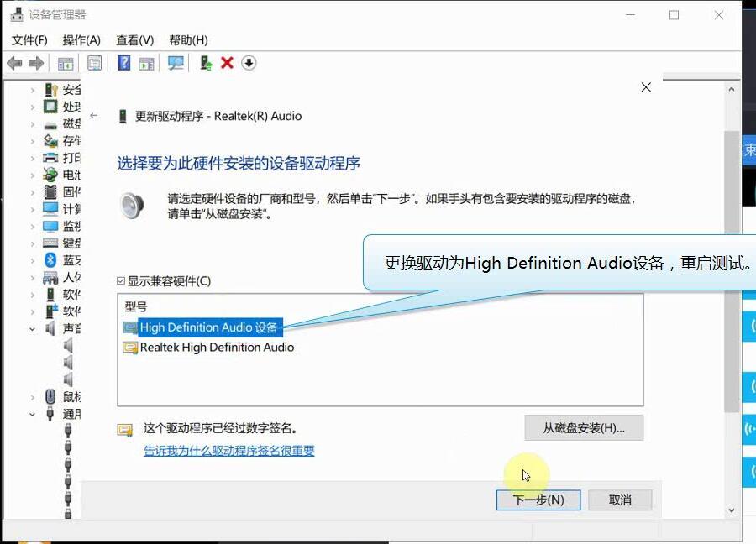Click the 从磁盘安装(H)... button

584,428
